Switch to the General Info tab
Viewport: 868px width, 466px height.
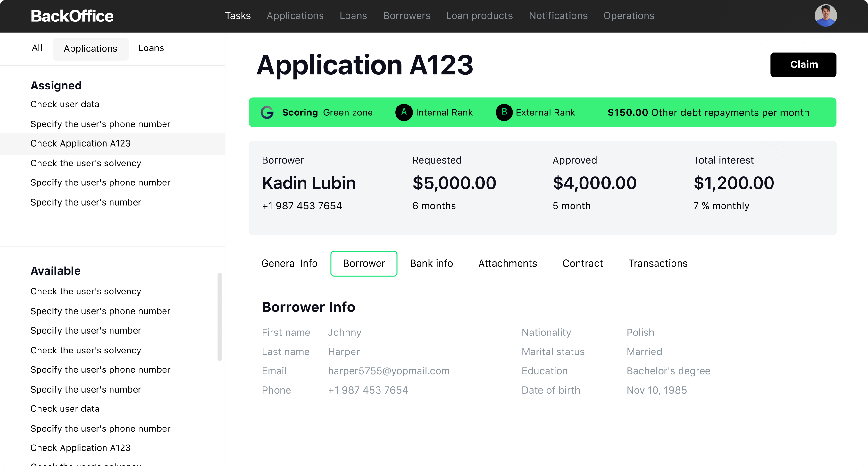point(289,263)
